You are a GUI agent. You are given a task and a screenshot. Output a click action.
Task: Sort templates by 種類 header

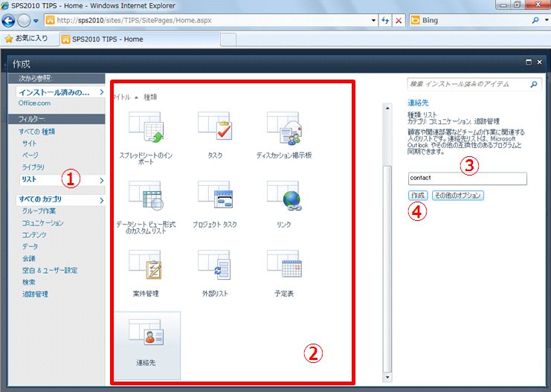coord(150,97)
